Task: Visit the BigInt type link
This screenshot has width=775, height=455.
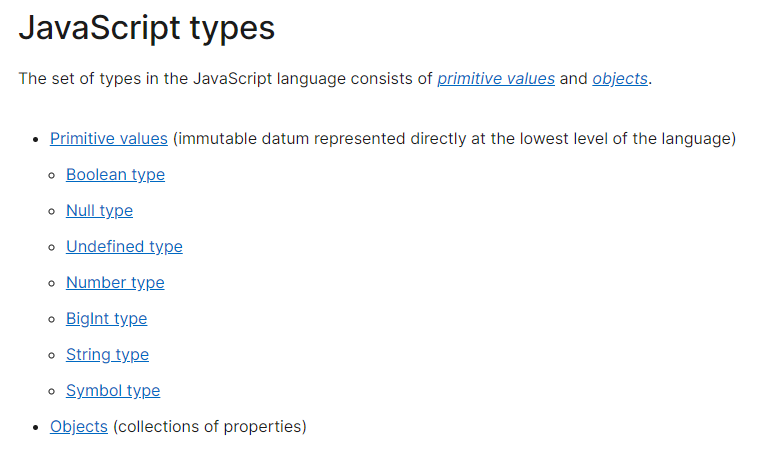Action: tap(107, 319)
